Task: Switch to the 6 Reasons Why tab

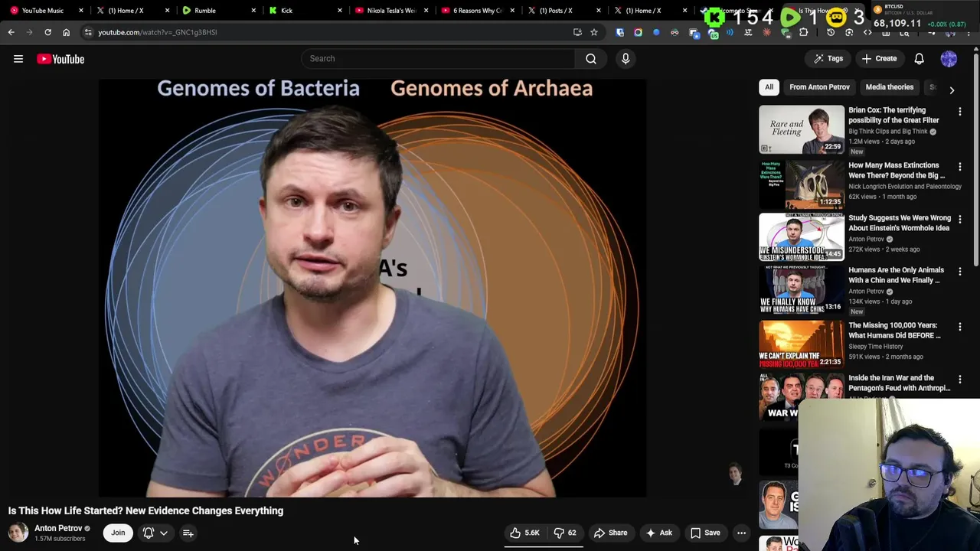Action: pos(476,10)
